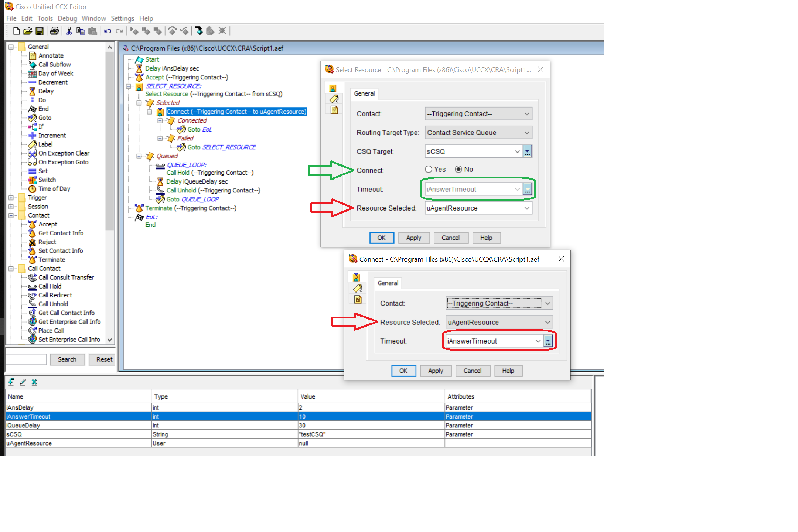Click the New script toolbar icon
Image resolution: width=798 pixels, height=532 pixels.
[x=16, y=31]
